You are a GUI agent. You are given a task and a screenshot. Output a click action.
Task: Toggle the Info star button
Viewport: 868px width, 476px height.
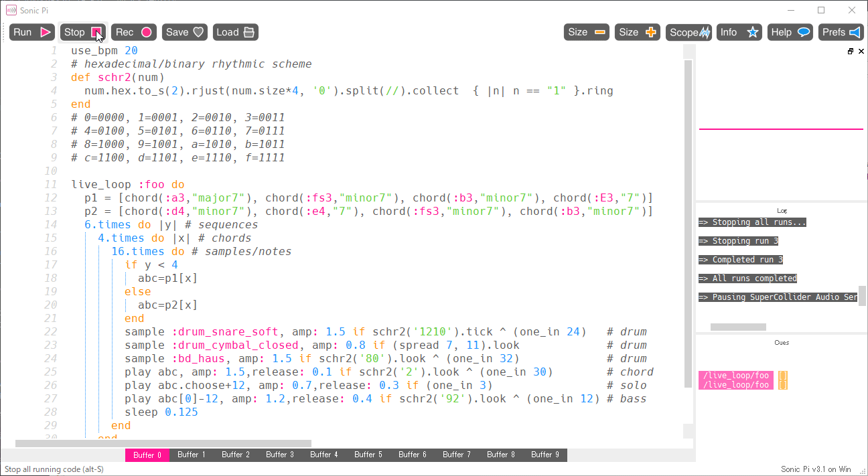point(739,32)
